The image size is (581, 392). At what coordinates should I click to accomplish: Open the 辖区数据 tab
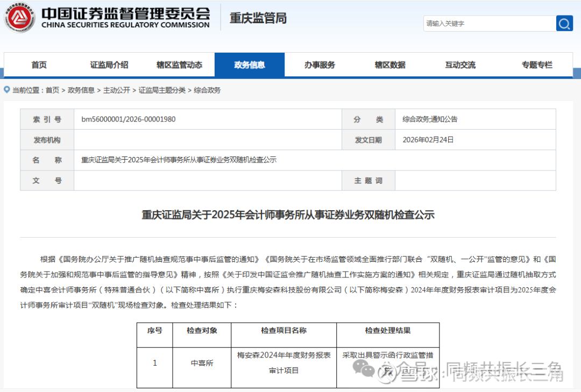pyautogui.click(x=390, y=65)
